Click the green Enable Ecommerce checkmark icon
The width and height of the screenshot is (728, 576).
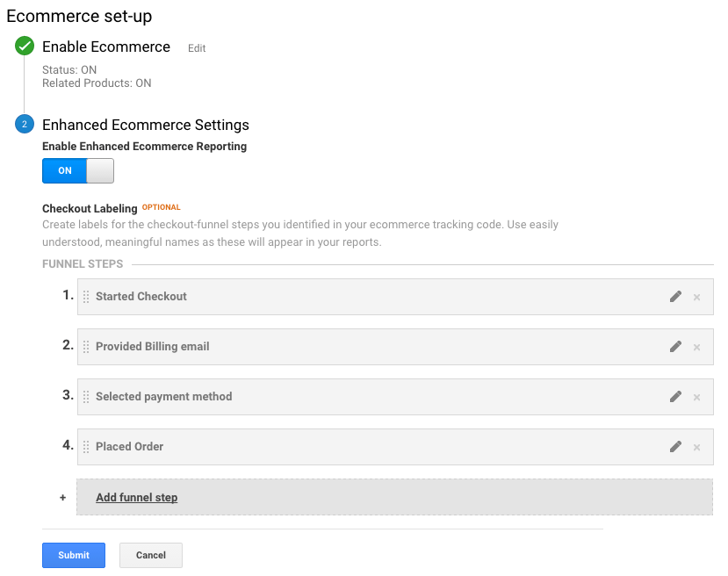24,46
